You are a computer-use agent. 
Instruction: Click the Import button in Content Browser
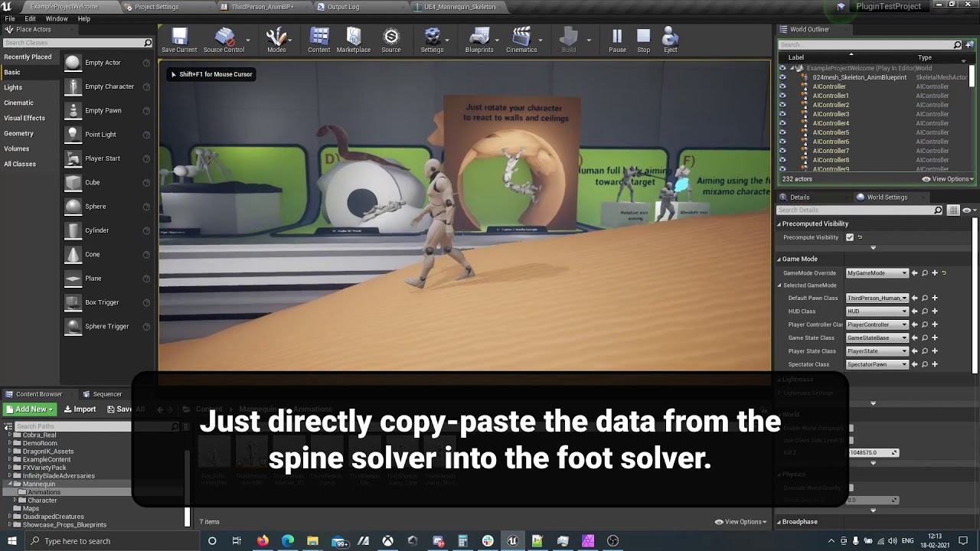pos(80,409)
